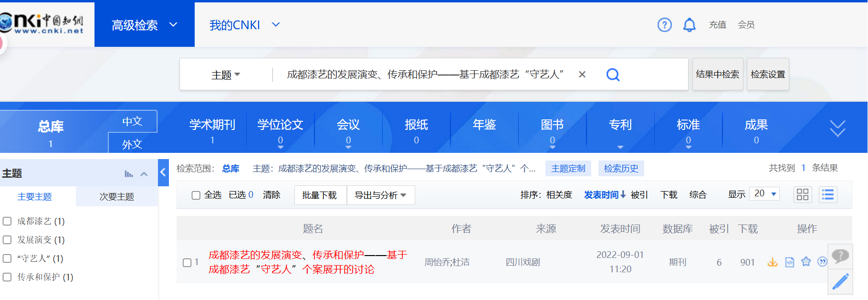Add result to favorites with the star icon
Image resolution: width=868 pixels, height=300 pixels.
click(x=806, y=262)
